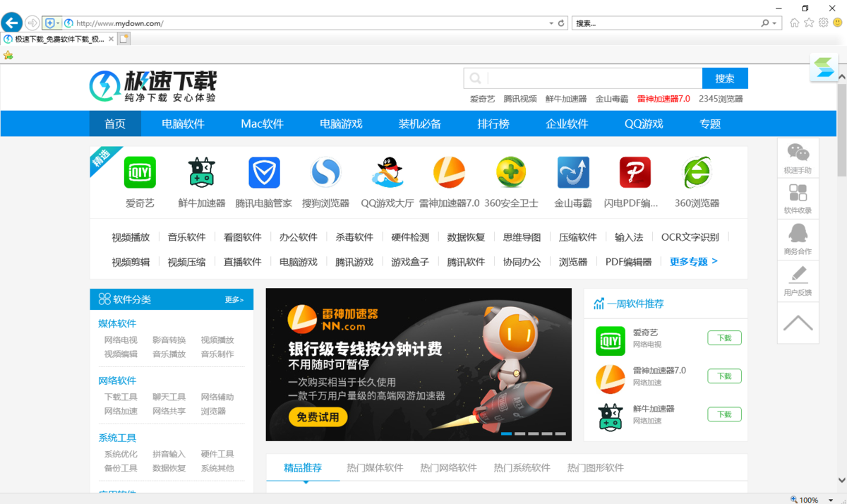Screen dimensions: 847x504
Task: Open the 搜狗浏览器 icon
Action: [326, 172]
